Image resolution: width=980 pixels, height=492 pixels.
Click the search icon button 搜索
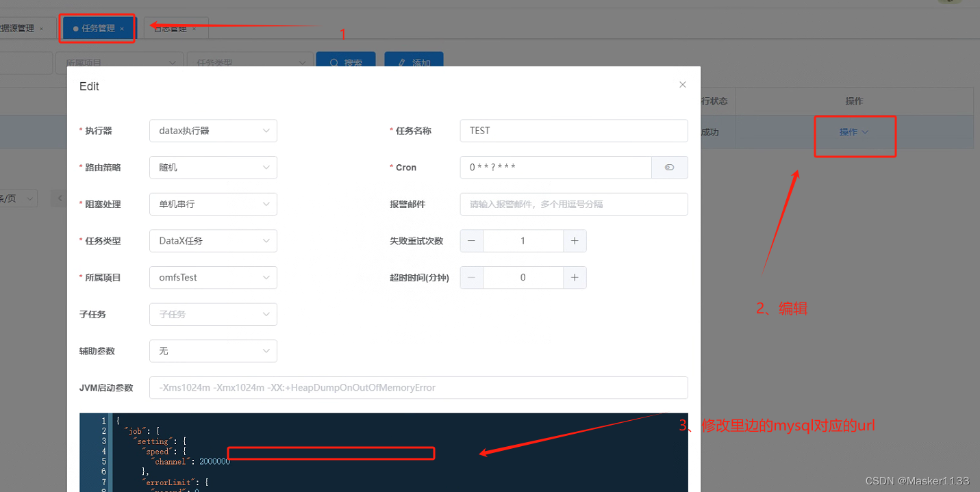tap(345, 62)
